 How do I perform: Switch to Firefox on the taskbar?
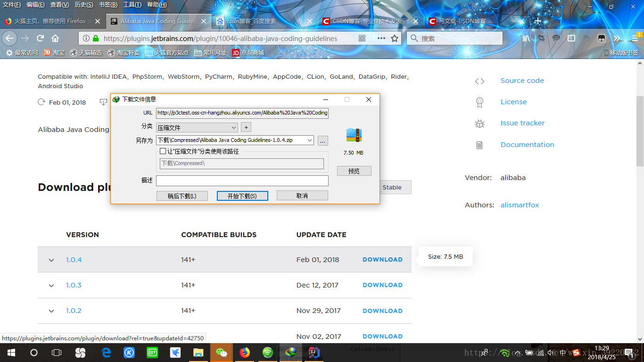pos(244,353)
